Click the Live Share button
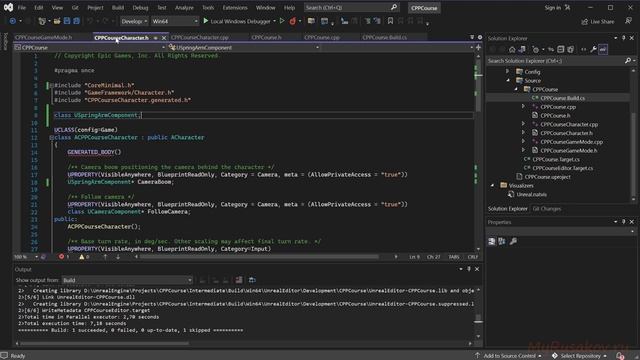 pyautogui.click(x=598, y=21)
